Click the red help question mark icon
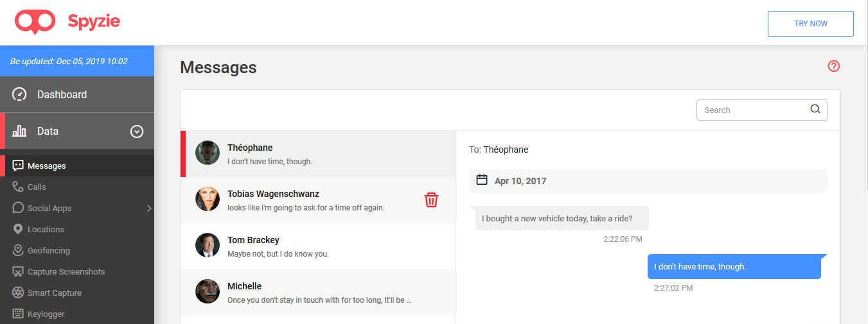 (x=834, y=66)
